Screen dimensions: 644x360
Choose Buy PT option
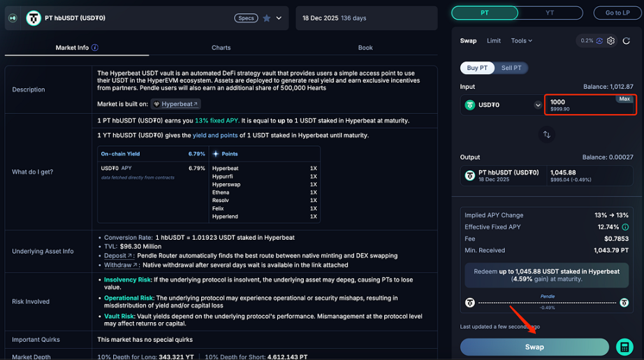pos(477,68)
